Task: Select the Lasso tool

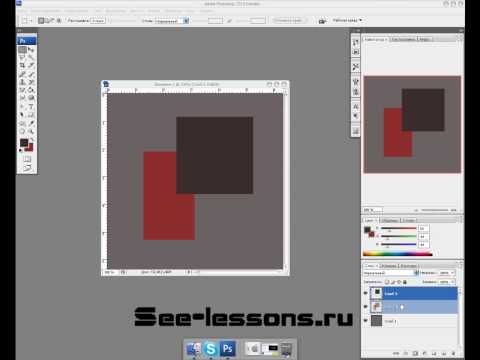Action: pos(22,58)
